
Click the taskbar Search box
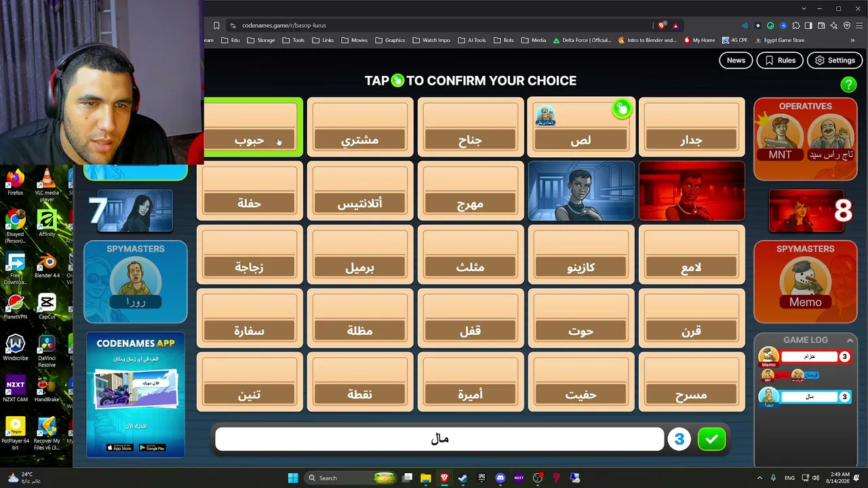pos(351,478)
